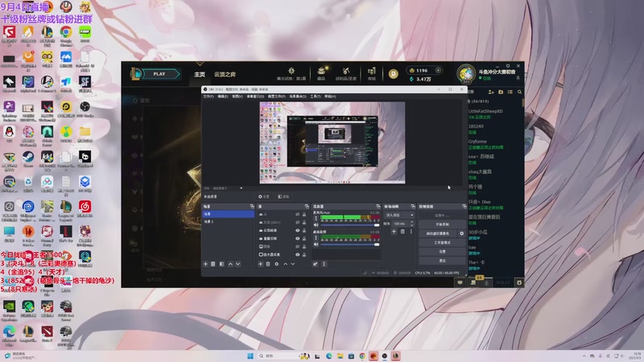
Task: Click 开始录制 button in OBS controls
Action: (442, 224)
